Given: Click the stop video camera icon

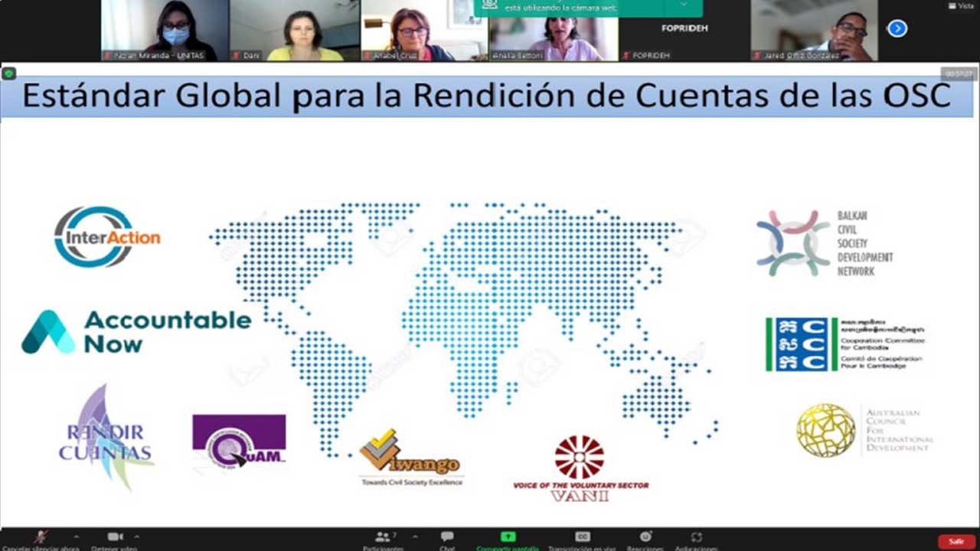Looking at the screenshot, I should 116,536.
